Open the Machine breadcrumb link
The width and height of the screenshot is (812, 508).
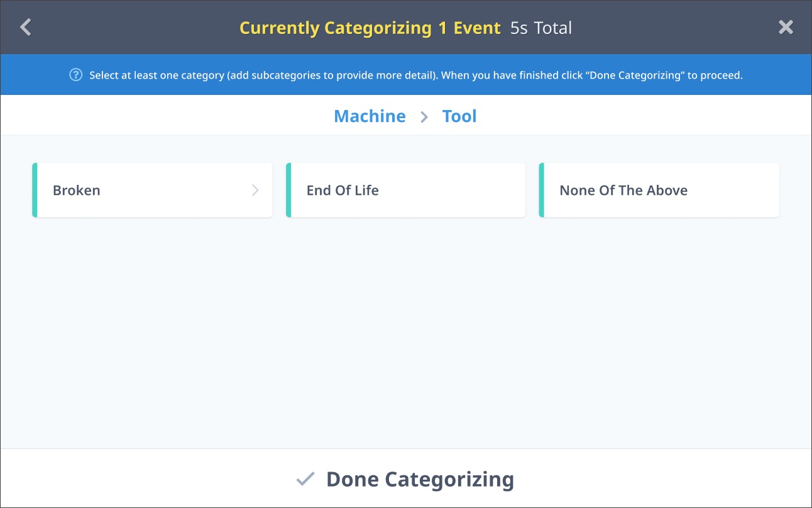(370, 116)
